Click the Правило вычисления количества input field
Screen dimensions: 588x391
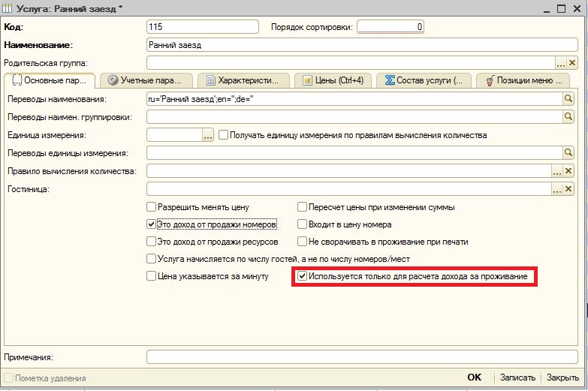tap(348, 171)
